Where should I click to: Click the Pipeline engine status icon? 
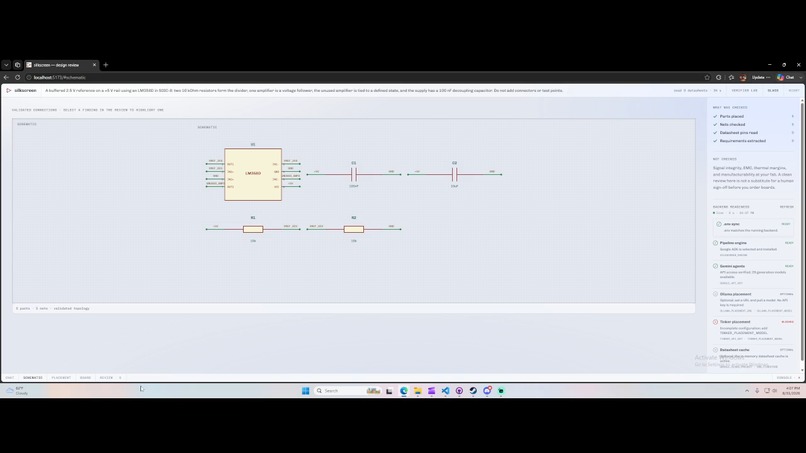click(716, 243)
